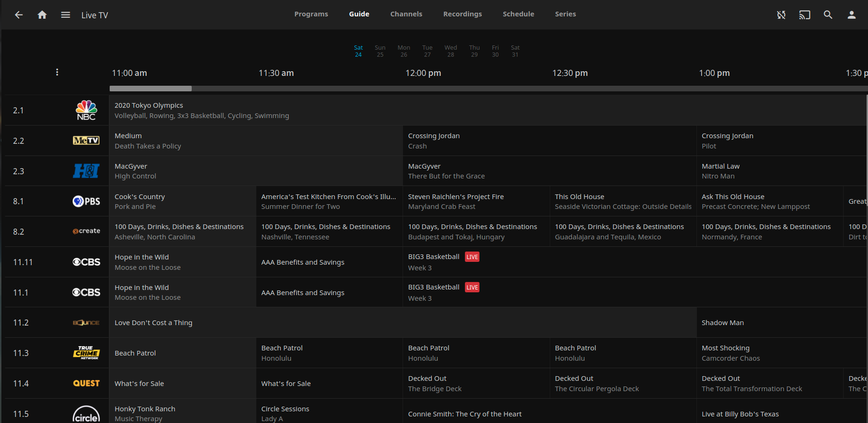The width and height of the screenshot is (868, 423).
Task: Select Sun 25 in date picker
Action: (380, 51)
